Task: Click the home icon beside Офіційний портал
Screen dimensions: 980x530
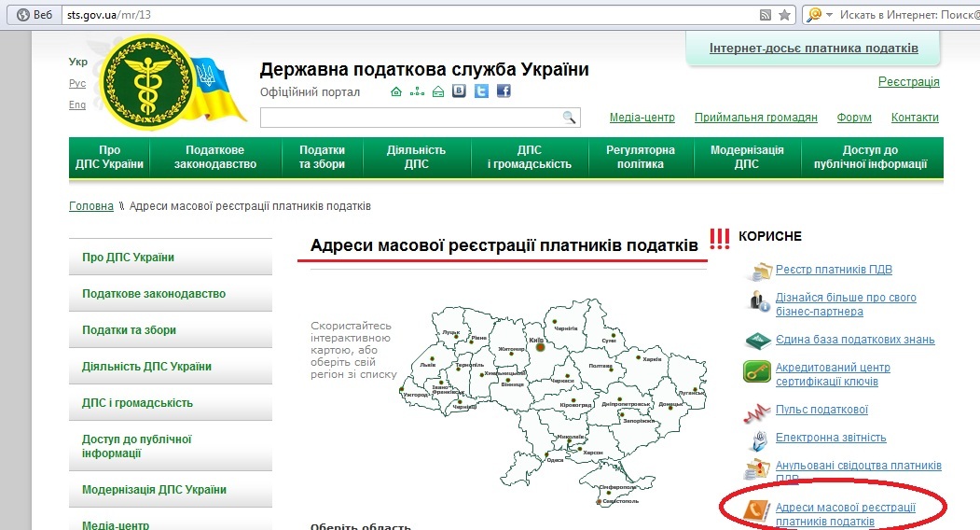Action: point(396,91)
